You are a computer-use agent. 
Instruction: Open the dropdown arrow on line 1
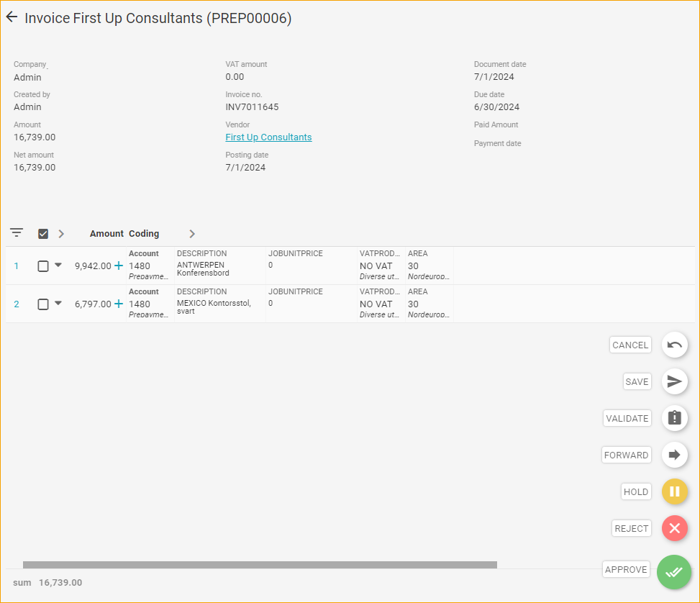tap(58, 265)
